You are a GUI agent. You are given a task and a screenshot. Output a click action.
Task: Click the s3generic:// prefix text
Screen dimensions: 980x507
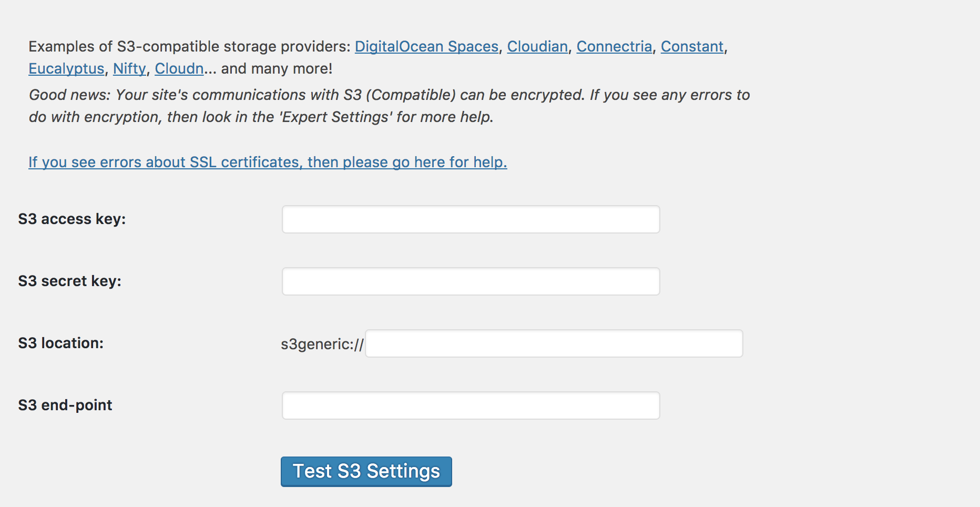322,344
